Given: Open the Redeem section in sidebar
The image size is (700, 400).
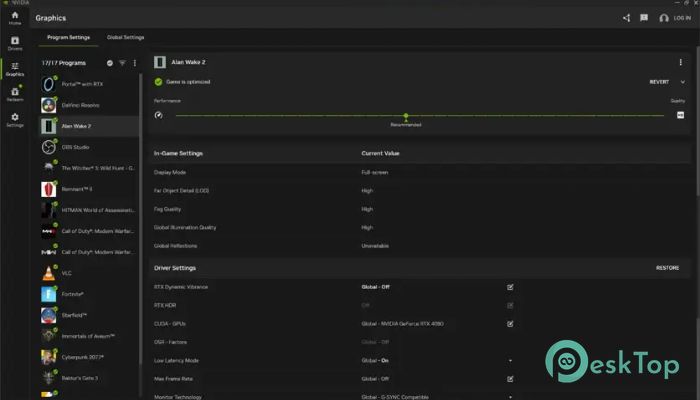Looking at the screenshot, I should tap(15, 94).
